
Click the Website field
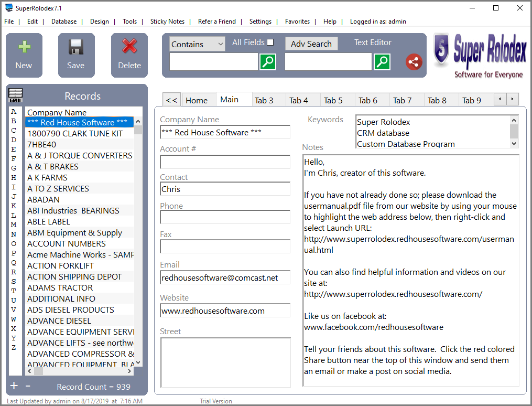pos(225,311)
